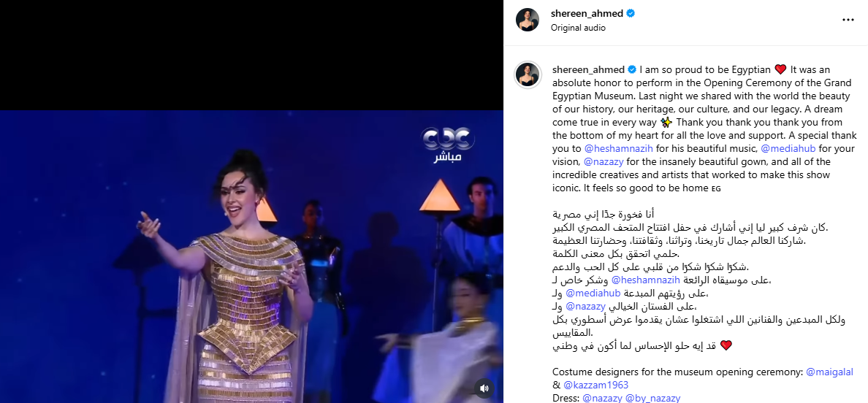Open the @nazazy link in the Dress line
Screen dimensions: 868x403
pos(602,399)
